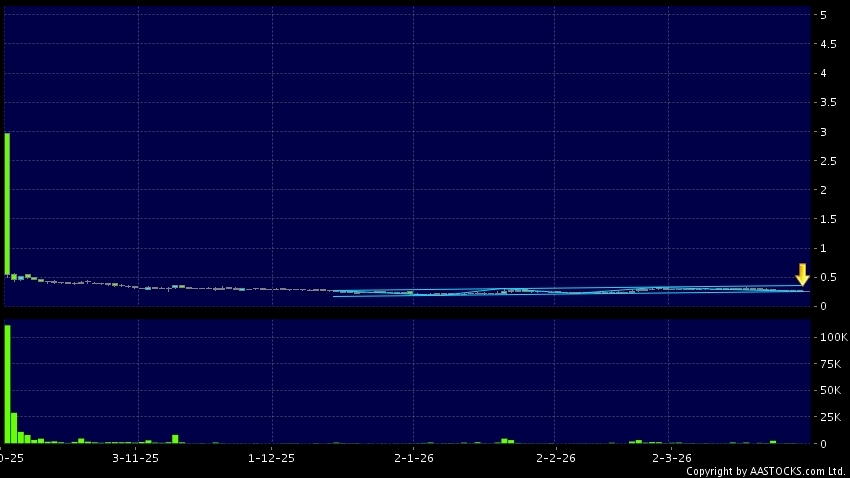This screenshot has height=478, width=850.
Task: Click the 3 price axis label
Action: pos(822,132)
